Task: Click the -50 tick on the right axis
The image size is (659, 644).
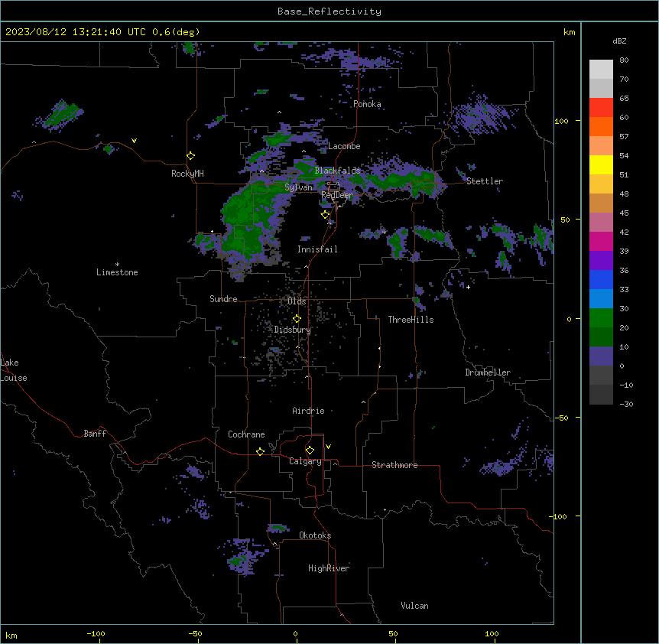Action: click(561, 418)
